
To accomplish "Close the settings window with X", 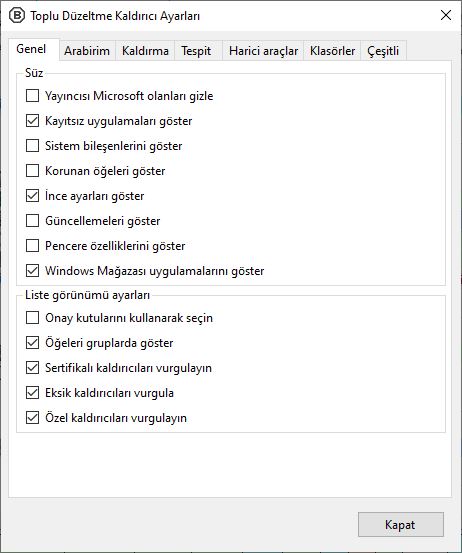I will [x=446, y=15].
